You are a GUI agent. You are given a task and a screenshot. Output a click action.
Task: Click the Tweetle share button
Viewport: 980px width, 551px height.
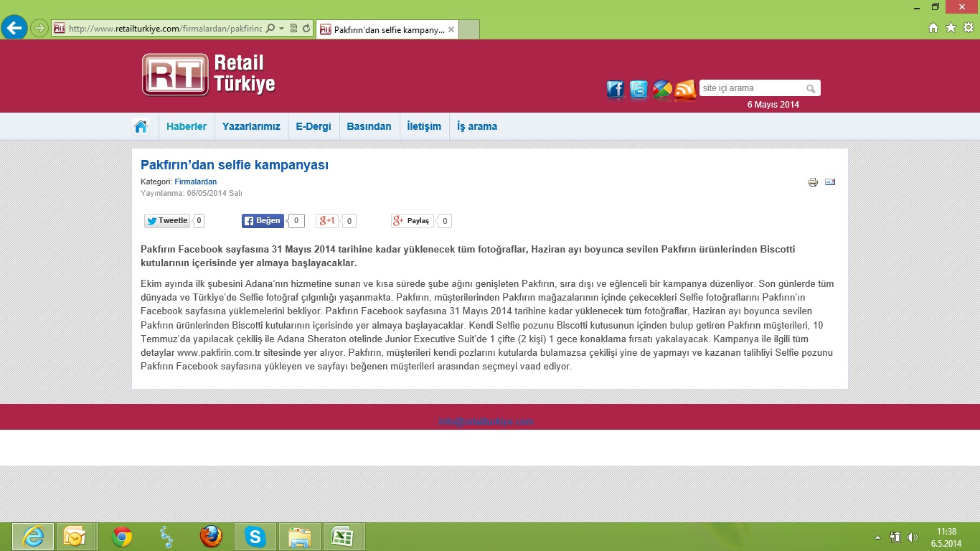[x=167, y=221]
